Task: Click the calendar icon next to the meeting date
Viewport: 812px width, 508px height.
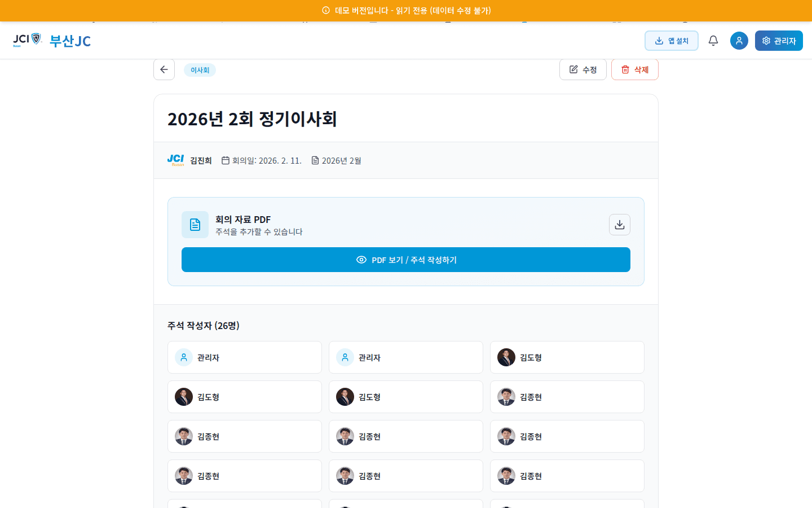Action: coord(226,160)
